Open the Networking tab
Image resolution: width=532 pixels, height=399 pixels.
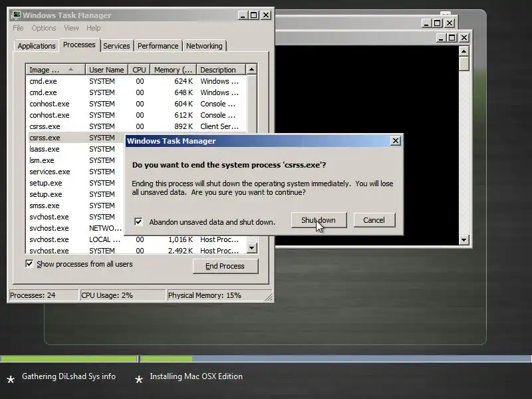[204, 46]
